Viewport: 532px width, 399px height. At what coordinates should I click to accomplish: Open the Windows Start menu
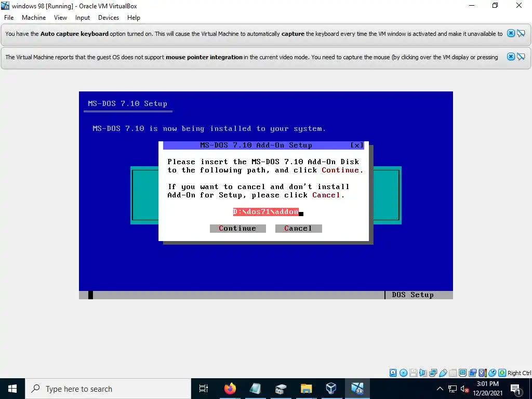pos(12,389)
